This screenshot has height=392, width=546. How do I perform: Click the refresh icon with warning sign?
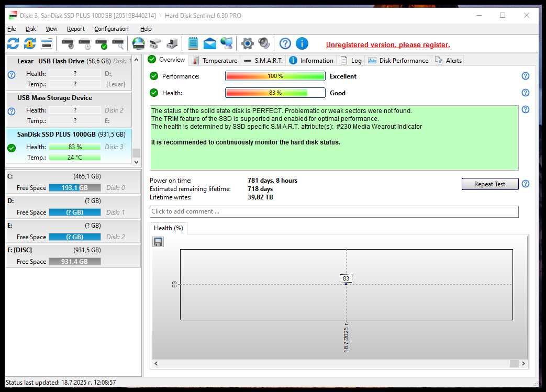pos(30,43)
